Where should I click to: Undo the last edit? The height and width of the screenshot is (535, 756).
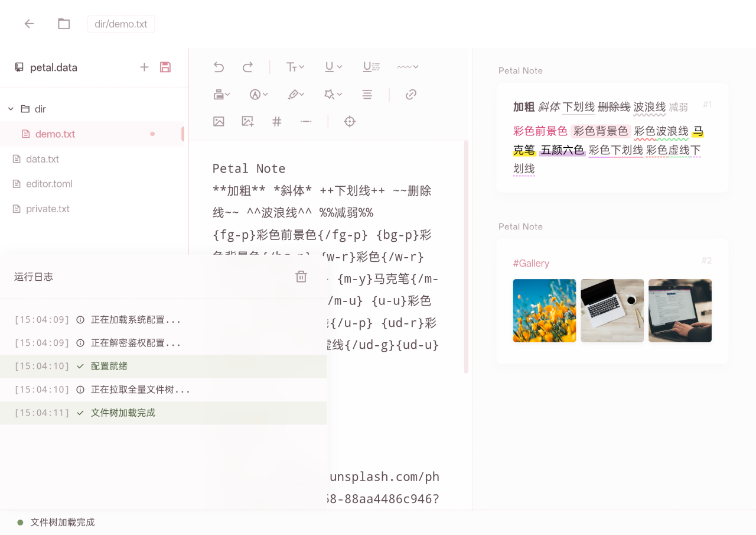point(219,67)
